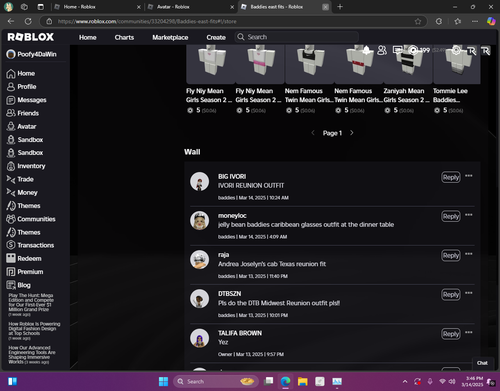Open the tab actions menu icon in the title bar

(41, 7)
